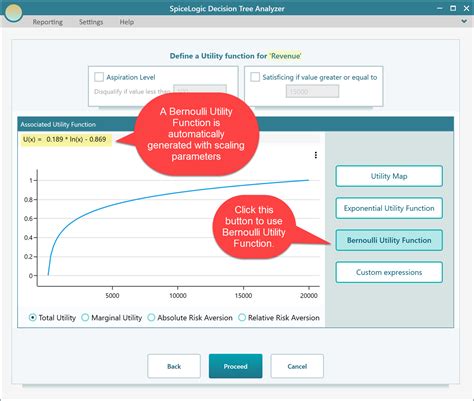Click the Satisficing value input field
Viewport: 474px width, 401px height.
click(x=312, y=91)
